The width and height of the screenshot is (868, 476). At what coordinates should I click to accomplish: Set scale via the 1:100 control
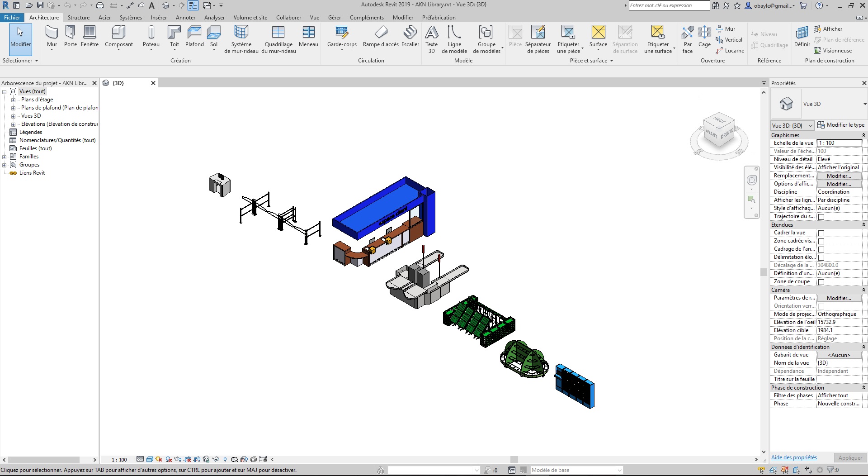click(119, 459)
